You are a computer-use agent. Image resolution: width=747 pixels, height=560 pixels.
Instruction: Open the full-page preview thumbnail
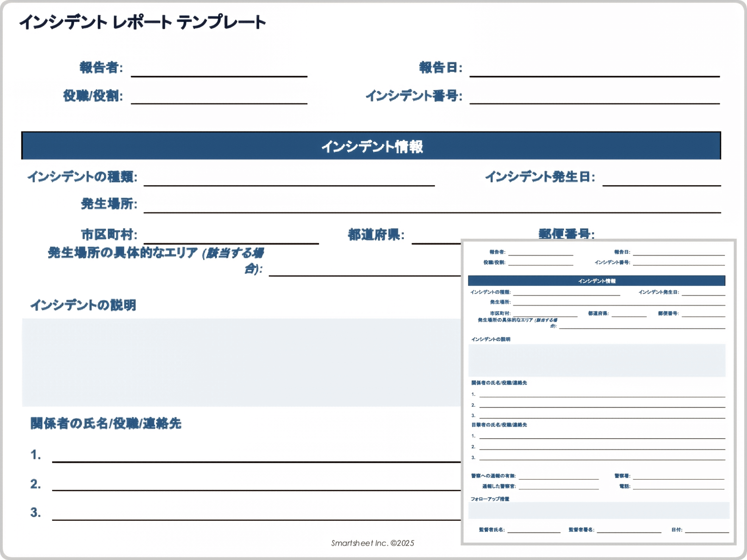click(598, 392)
